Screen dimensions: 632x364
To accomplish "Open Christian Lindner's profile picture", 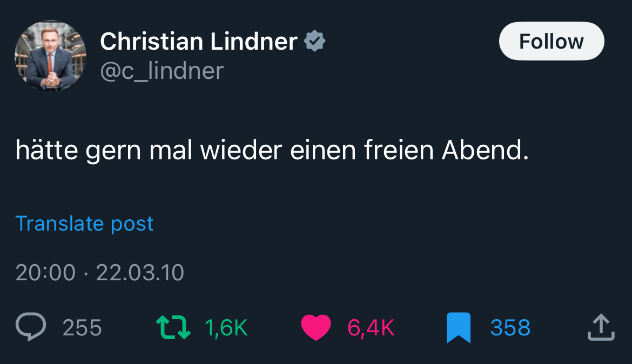I will coord(50,56).
